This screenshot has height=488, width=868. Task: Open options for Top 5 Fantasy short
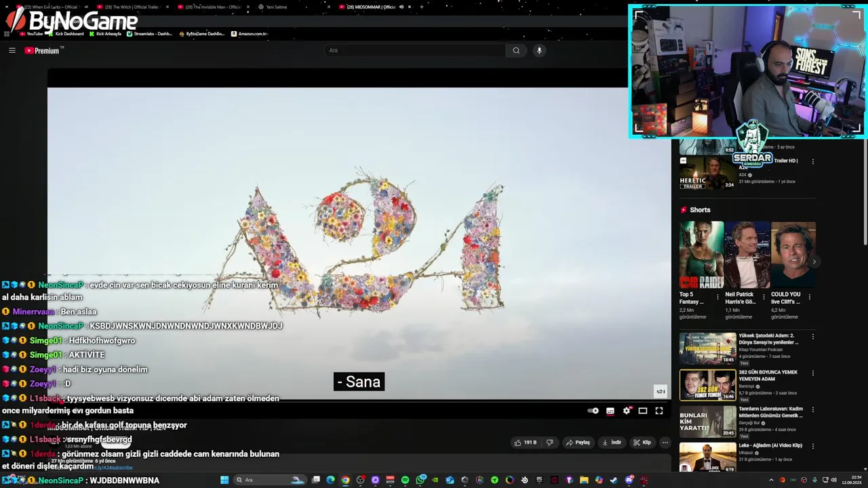tap(718, 297)
